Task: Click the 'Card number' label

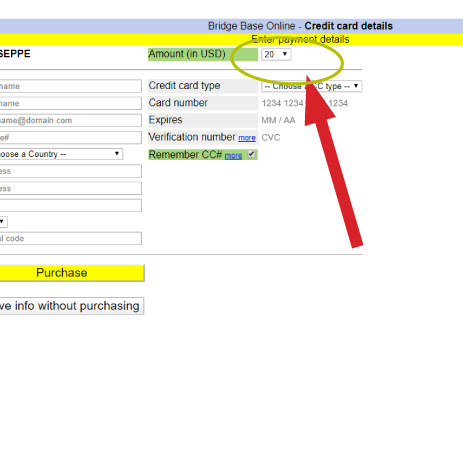Action: coord(178,103)
